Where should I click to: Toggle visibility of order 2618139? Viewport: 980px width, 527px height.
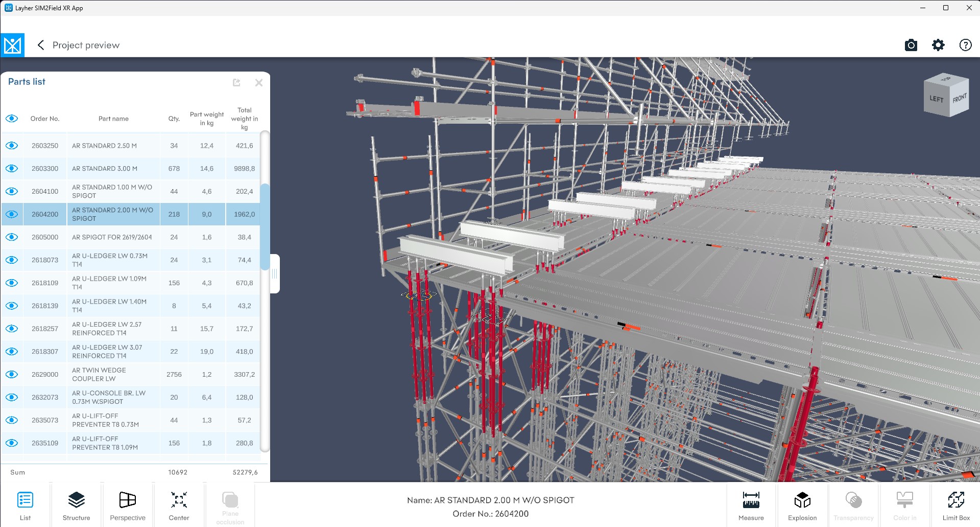pos(12,306)
